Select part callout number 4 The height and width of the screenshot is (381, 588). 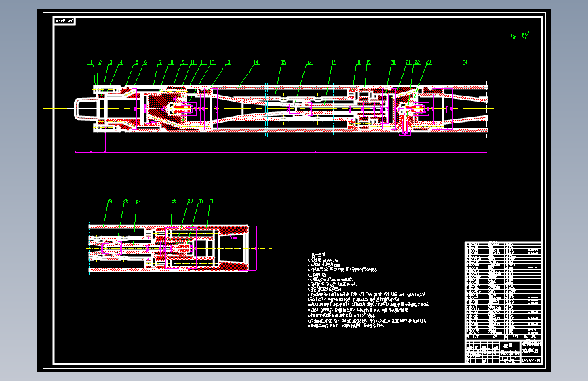tap(121, 62)
